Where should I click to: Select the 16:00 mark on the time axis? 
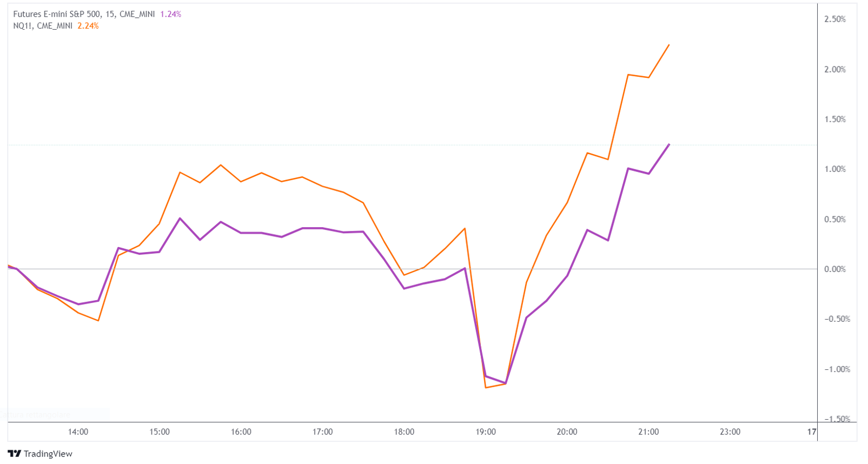pos(241,432)
